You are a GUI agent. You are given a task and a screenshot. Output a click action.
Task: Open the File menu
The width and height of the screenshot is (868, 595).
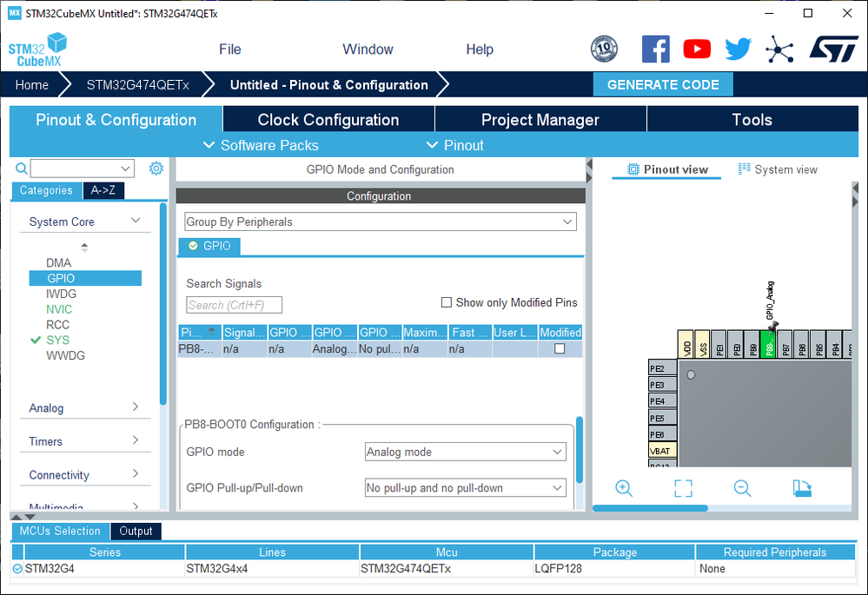click(229, 50)
